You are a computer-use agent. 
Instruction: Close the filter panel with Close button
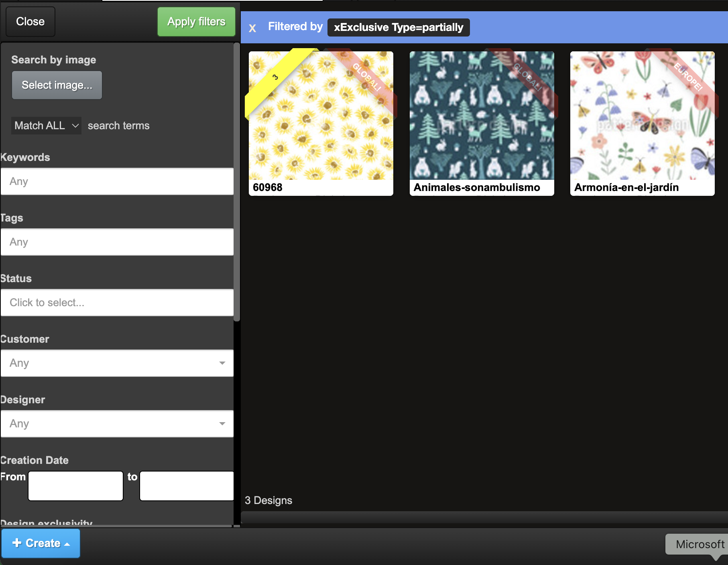coord(30,22)
